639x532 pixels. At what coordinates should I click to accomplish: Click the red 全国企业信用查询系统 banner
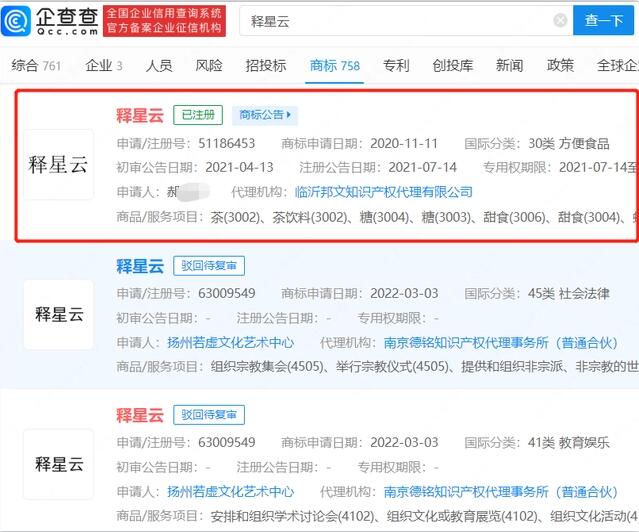pyautogui.click(x=164, y=21)
